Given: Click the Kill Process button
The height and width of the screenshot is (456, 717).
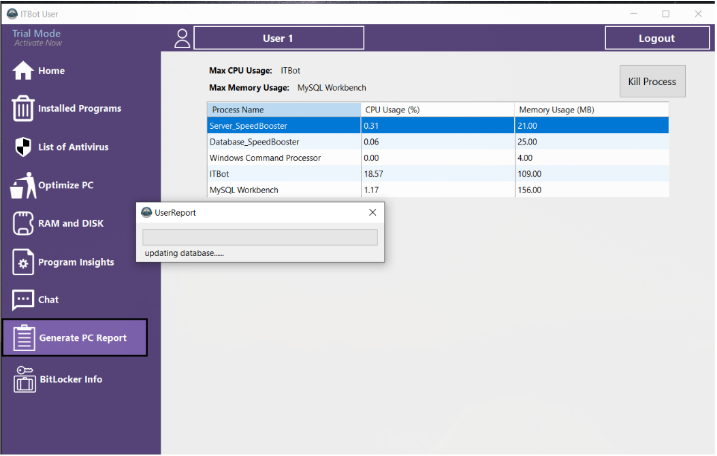Looking at the screenshot, I should coord(653,81).
